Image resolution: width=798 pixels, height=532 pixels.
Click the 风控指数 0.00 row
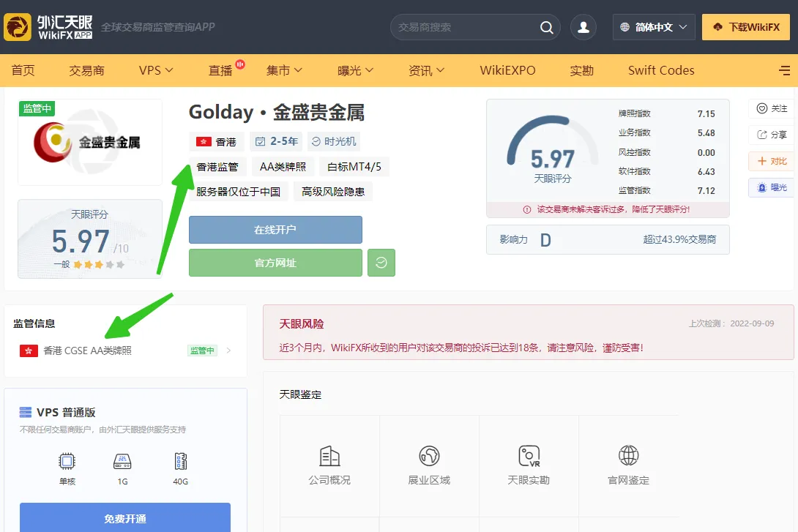coord(667,152)
